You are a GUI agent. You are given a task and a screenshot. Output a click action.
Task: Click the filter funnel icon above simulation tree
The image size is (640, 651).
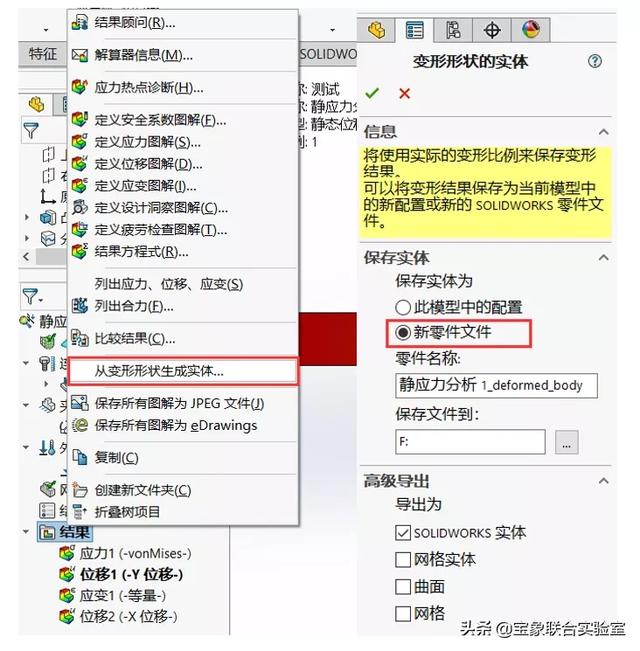point(31,296)
